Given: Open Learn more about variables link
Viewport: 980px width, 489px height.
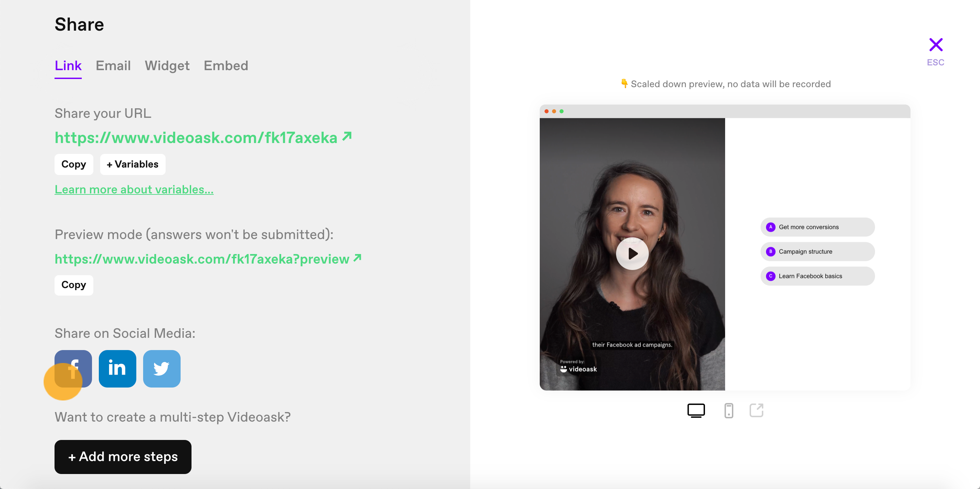Looking at the screenshot, I should click(x=134, y=189).
